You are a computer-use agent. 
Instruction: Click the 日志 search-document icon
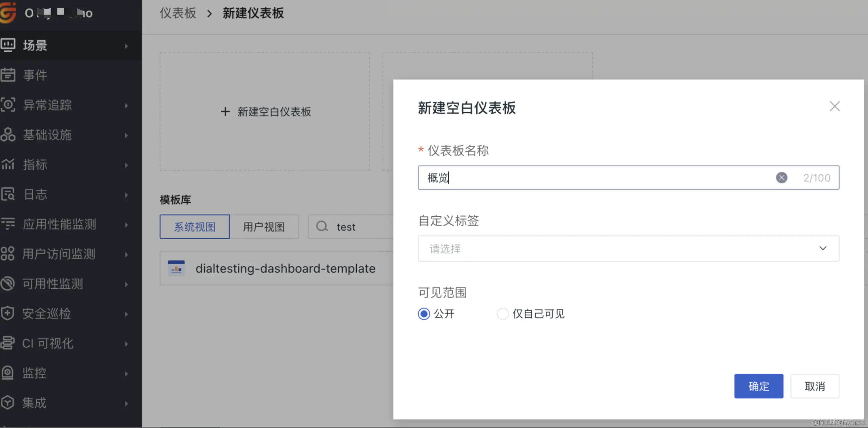[x=8, y=194]
